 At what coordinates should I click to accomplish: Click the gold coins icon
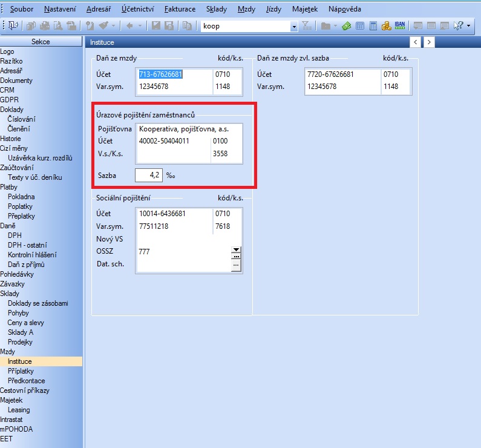click(x=386, y=26)
